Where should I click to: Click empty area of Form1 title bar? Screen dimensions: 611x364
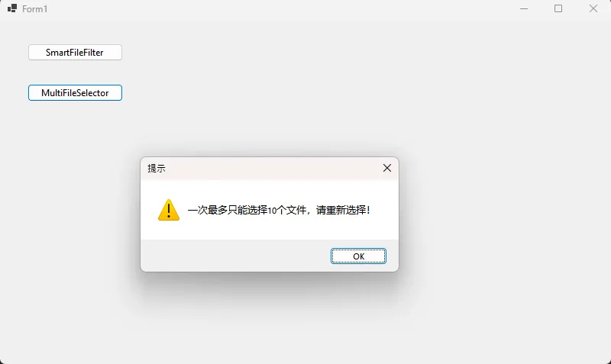click(273, 8)
